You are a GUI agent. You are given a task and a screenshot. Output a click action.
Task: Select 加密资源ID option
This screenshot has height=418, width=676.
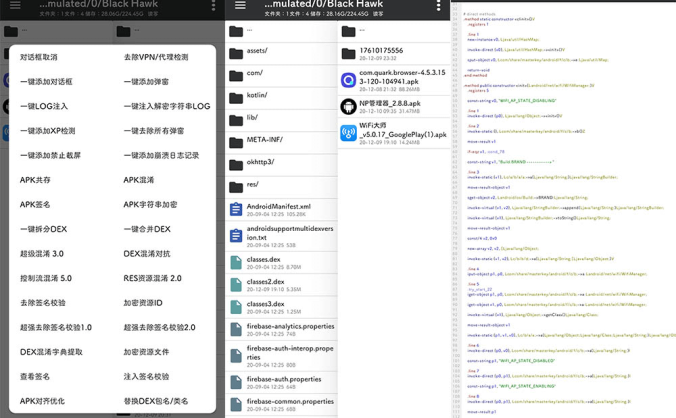pyautogui.click(x=143, y=303)
